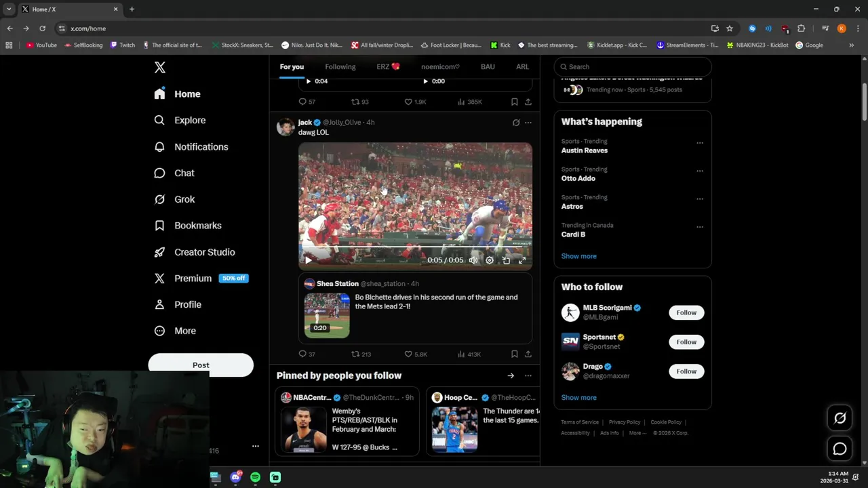Switch to BAU tab
This screenshot has height=488, width=868.
(488, 66)
